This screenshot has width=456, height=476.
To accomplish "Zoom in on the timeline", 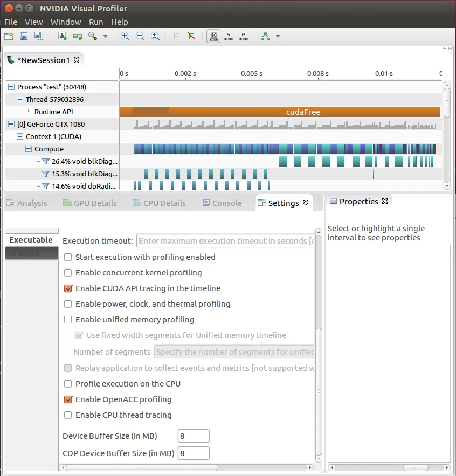I will click(x=125, y=37).
